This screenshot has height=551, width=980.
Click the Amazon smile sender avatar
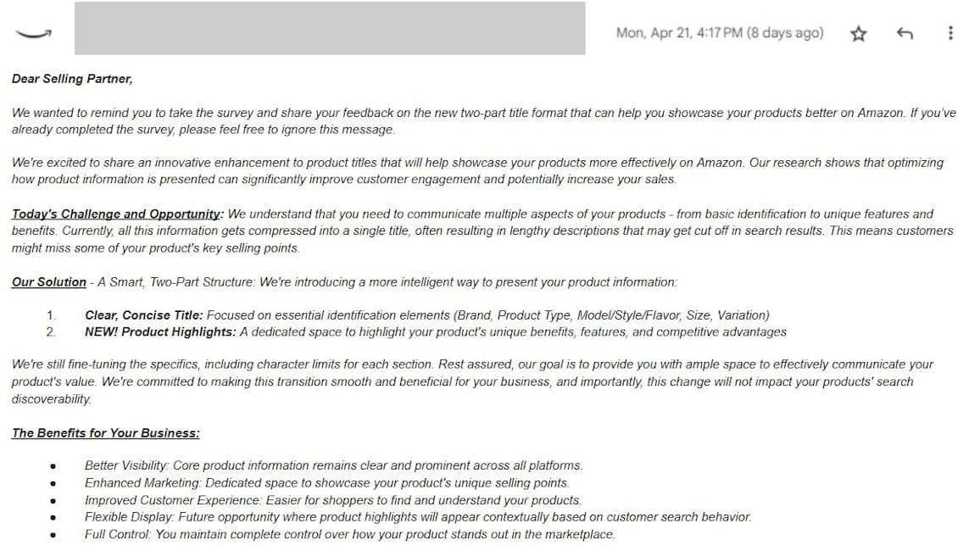coord(34,34)
